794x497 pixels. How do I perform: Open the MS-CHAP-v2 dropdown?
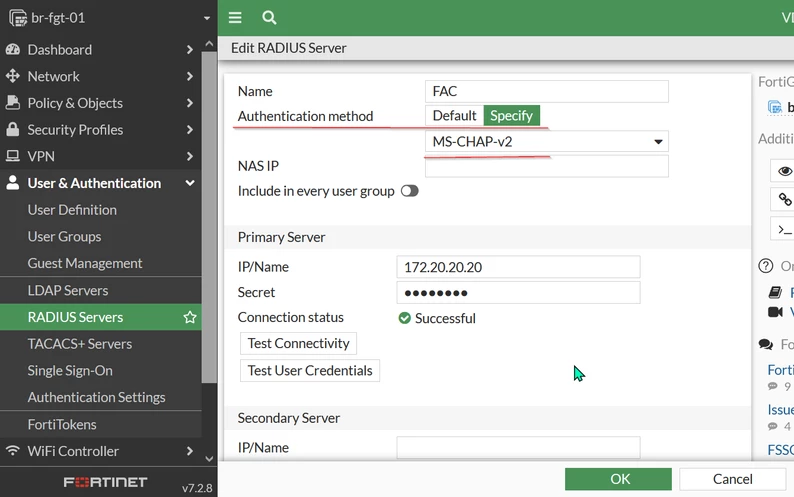click(547, 141)
